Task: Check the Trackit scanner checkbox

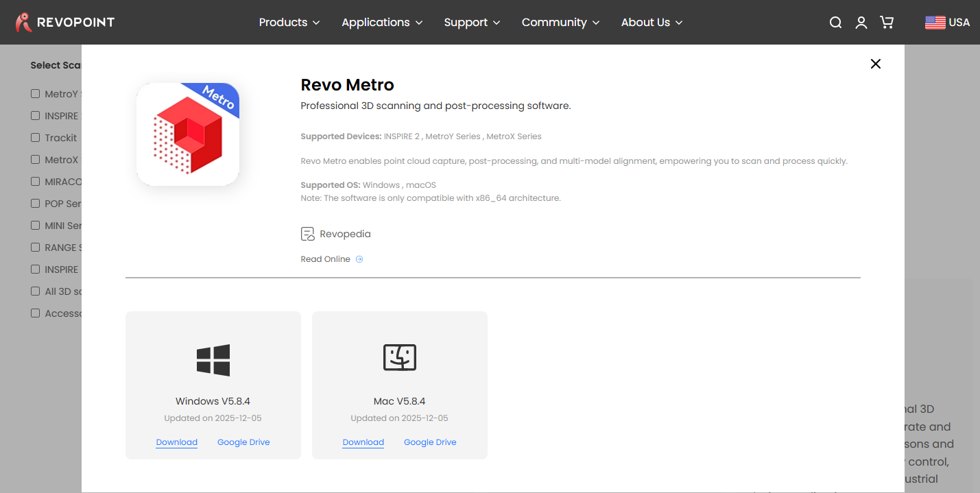Action: (x=36, y=138)
